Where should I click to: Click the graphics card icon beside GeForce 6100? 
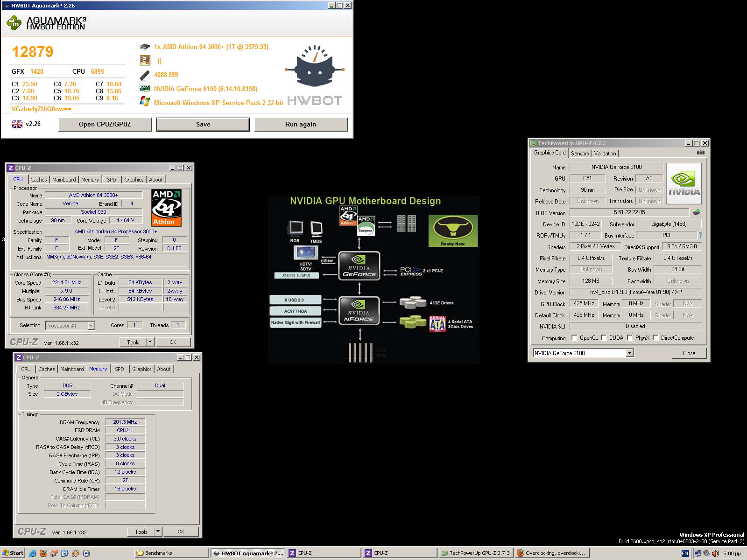coord(145,88)
